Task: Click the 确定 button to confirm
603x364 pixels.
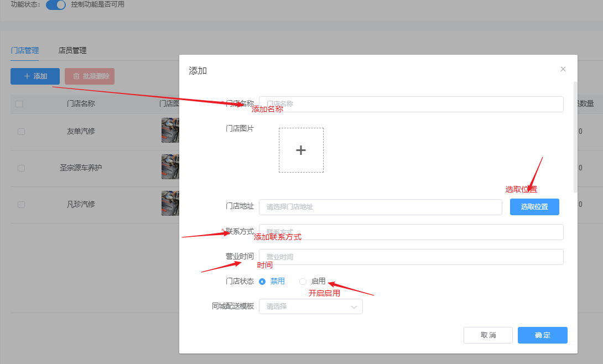Action: pos(542,335)
